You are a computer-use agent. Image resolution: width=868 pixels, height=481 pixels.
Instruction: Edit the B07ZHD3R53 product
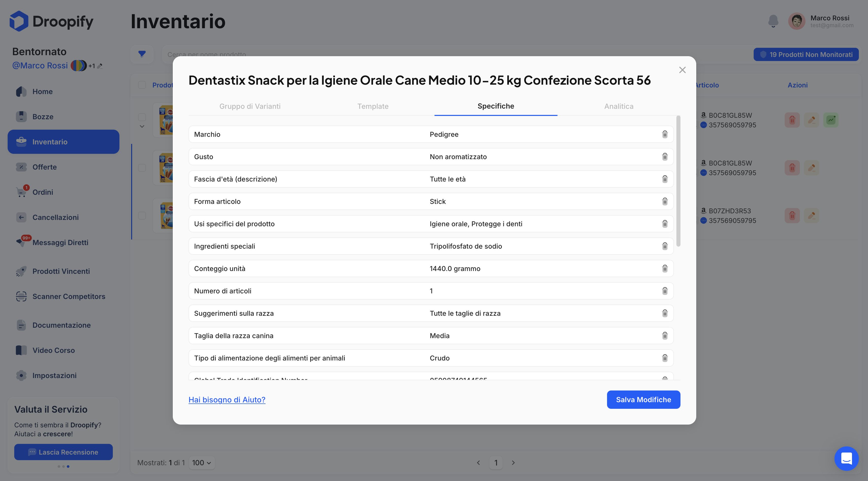[x=811, y=215]
